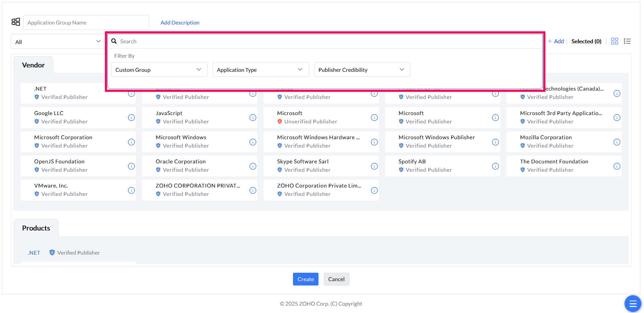Select the Skype Software Sarl vendor card
Image resolution: width=644 pixels, height=313 pixels.
pos(321,166)
